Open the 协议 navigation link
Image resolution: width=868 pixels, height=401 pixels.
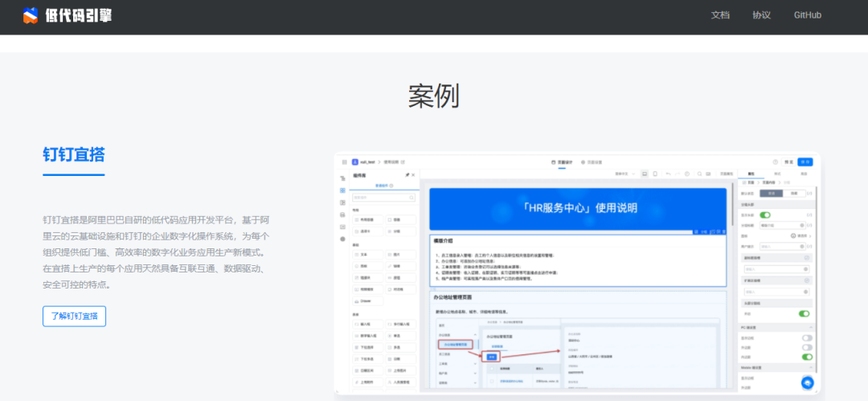pyautogui.click(x=762, y=15)
